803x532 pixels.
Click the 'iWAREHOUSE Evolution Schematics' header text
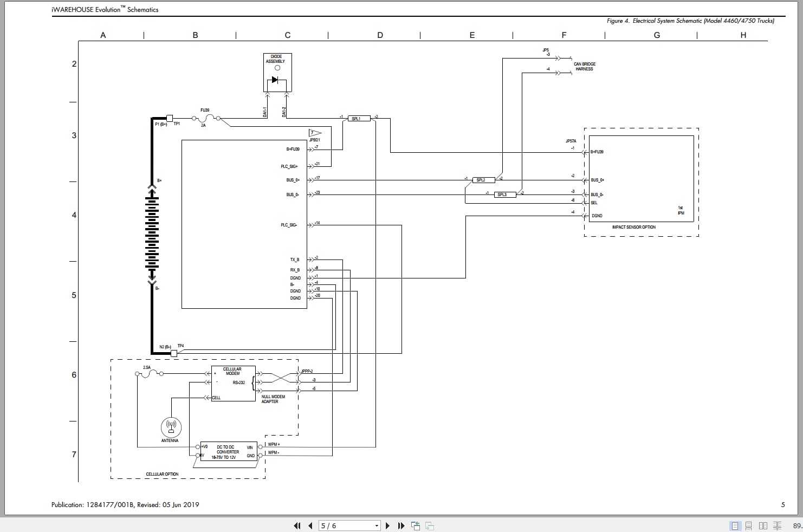[105, 9]
